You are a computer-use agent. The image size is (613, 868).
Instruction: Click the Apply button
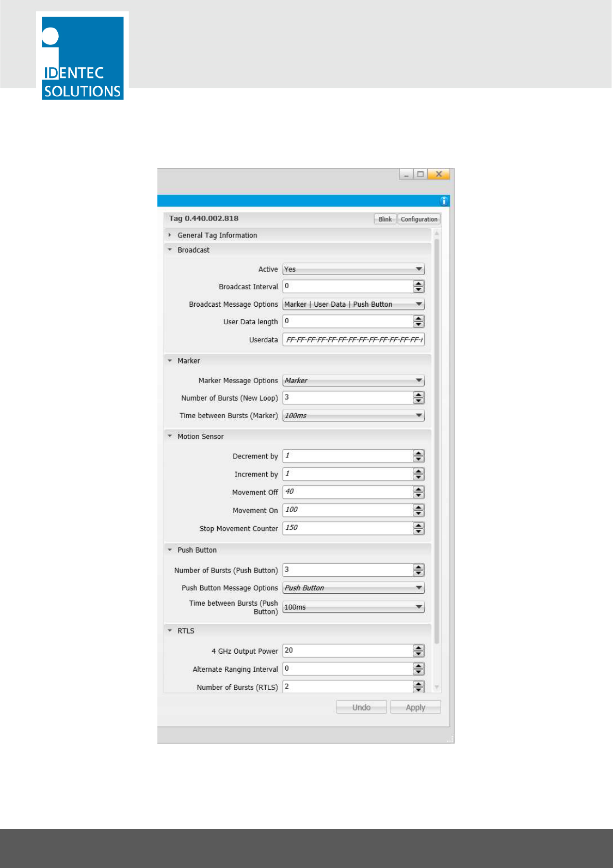(x=415, y=707)
